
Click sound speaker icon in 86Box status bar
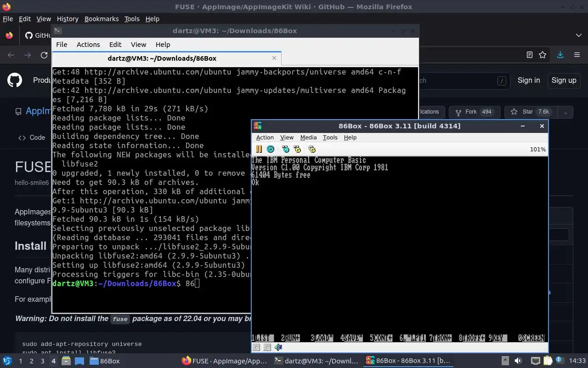click(278, 348)
